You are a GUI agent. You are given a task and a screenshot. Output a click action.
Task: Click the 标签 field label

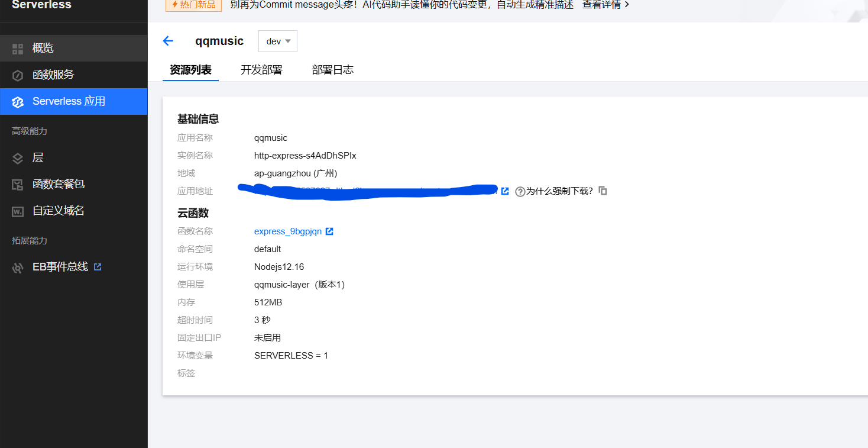(186, 373)
